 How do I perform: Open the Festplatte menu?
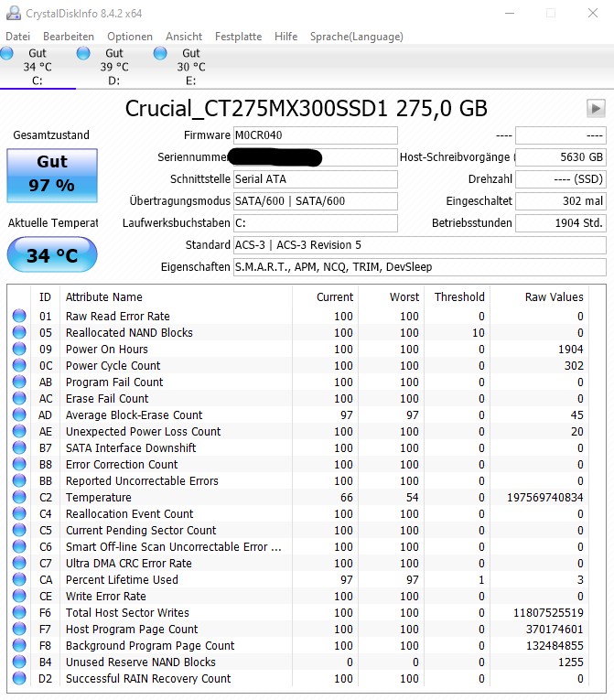238,37
